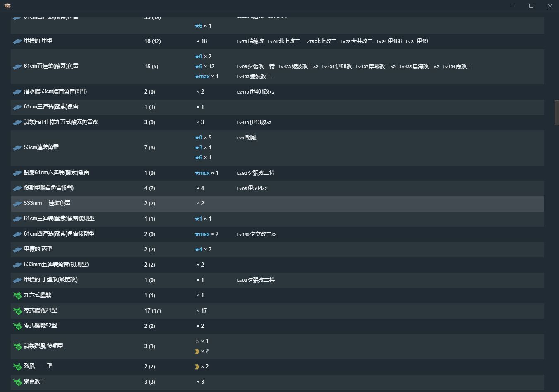Click fighter icon next to 烈風 一一型

pos(17,367)
